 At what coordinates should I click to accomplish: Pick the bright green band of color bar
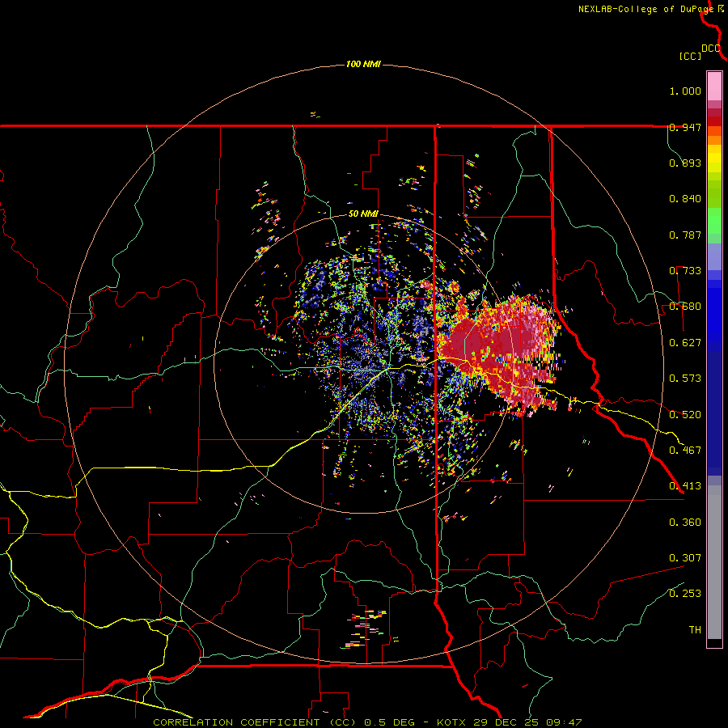[714, 221]
